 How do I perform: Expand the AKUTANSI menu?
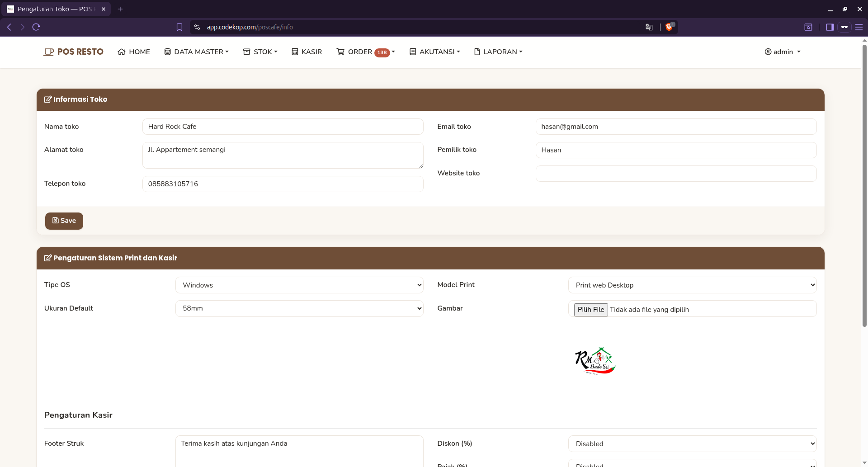pyautogui.click(x=435, y=52)
